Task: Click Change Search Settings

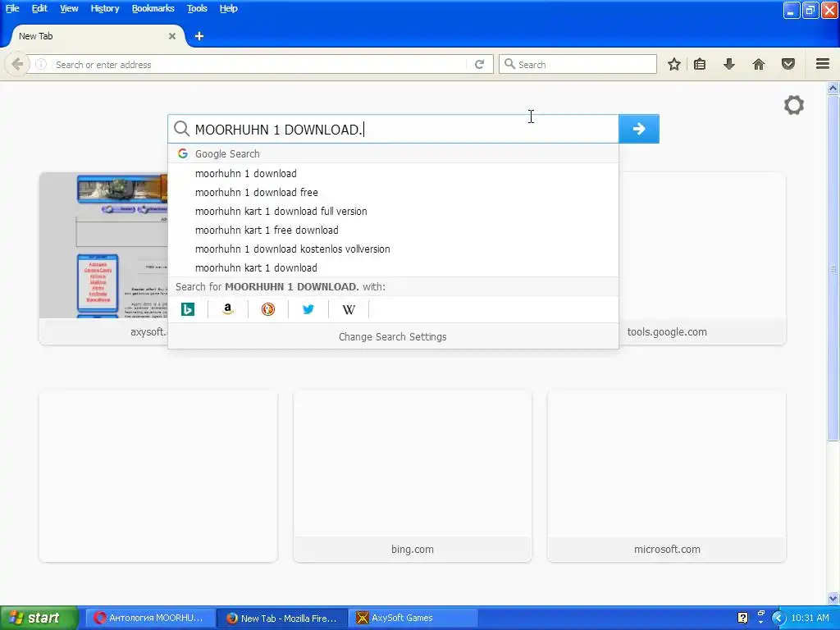Action: (393, 336)
